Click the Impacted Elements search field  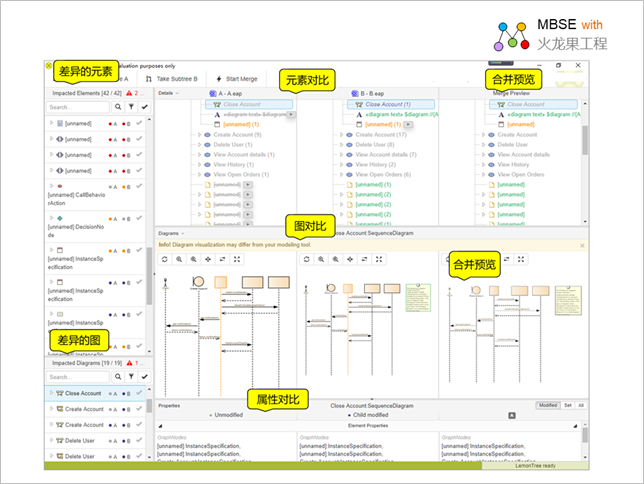tap(78, 106)
